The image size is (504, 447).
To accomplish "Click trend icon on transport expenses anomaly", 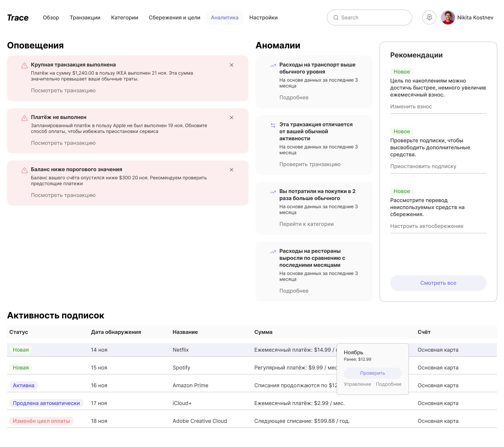I will (273, 66).
